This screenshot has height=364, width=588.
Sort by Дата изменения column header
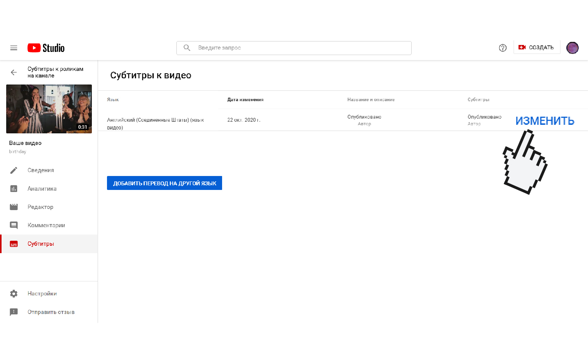245,100
